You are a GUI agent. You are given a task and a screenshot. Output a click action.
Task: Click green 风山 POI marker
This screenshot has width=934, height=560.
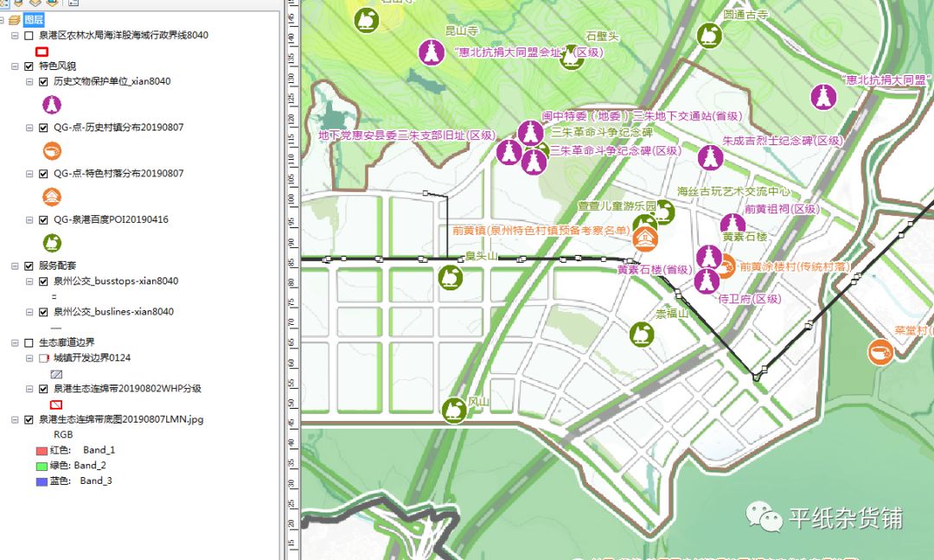tap(454, 410)
